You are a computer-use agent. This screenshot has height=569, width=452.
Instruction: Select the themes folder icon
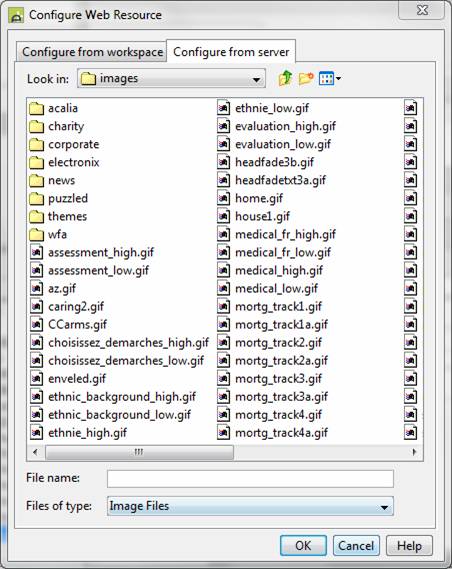tap(36, 217)
